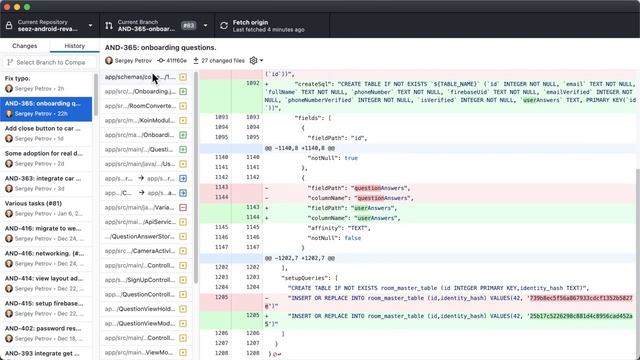Click the fetch origin sync icon

(224, 25)
